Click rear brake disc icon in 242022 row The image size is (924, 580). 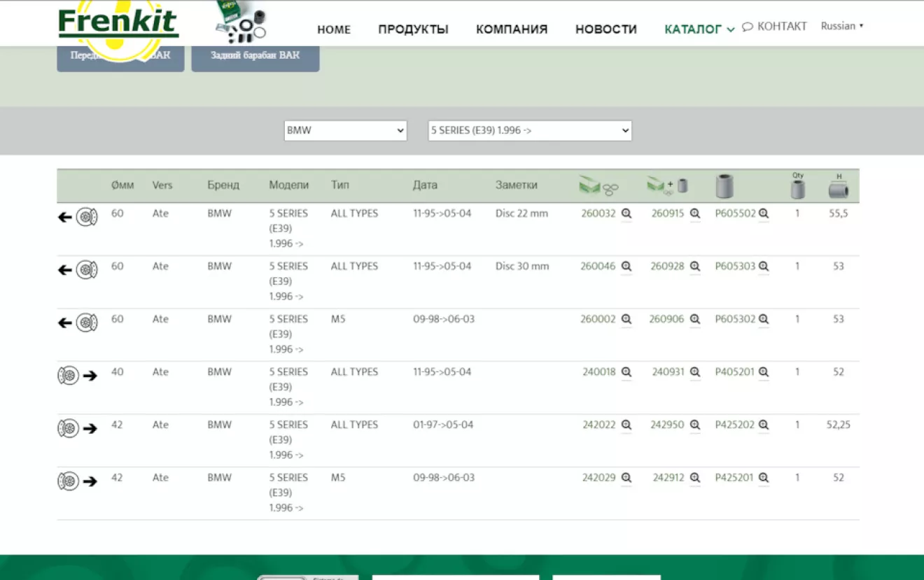tap(68, 428)
